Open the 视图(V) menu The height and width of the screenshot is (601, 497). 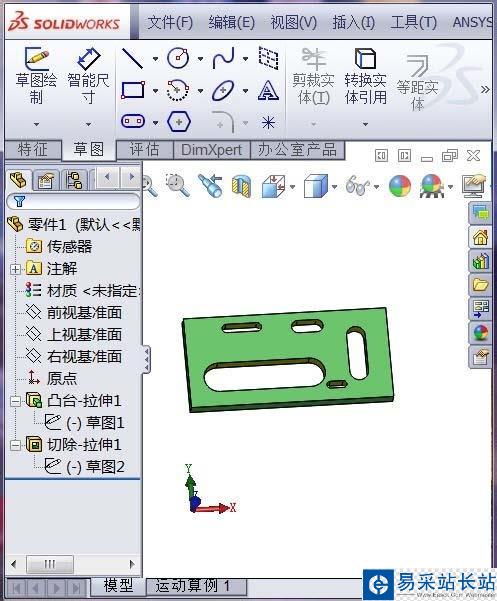(294, 22)
